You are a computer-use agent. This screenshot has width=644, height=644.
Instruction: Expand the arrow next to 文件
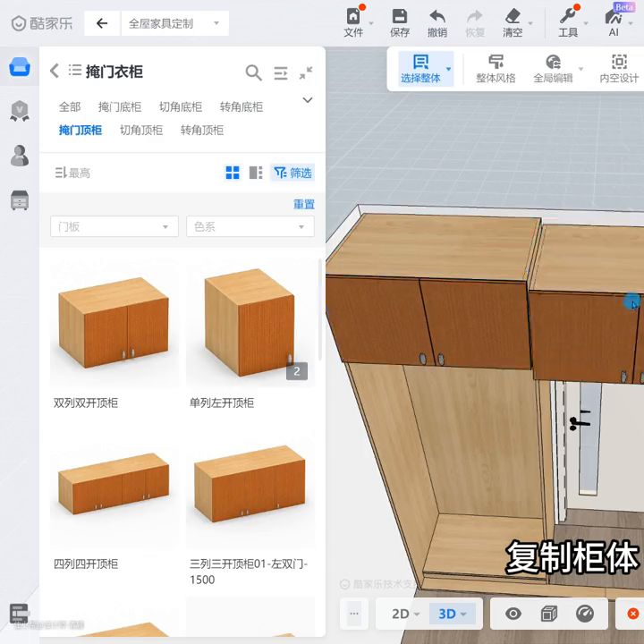[x=371, y=23]
